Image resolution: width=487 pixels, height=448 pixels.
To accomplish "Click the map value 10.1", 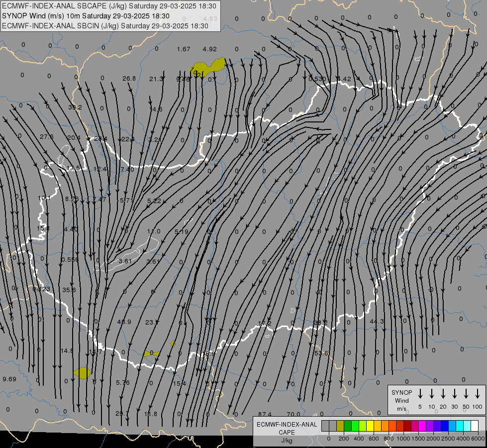I will pos(44,198).
